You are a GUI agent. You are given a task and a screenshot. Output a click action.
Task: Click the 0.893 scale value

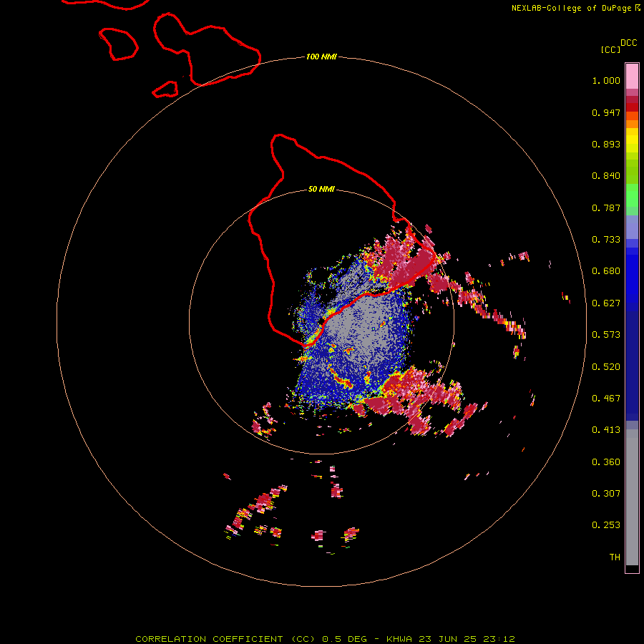pos(606,144)
